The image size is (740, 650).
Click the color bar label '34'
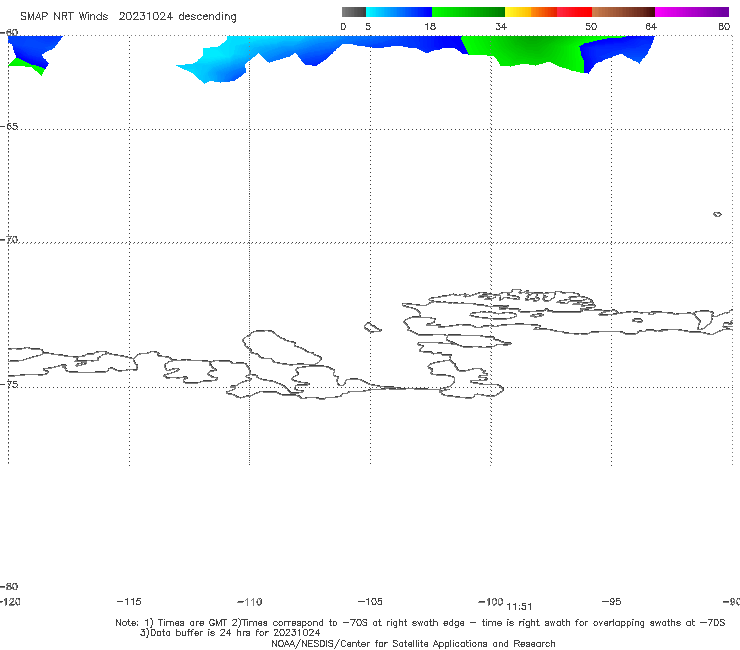tap(501, 26)
